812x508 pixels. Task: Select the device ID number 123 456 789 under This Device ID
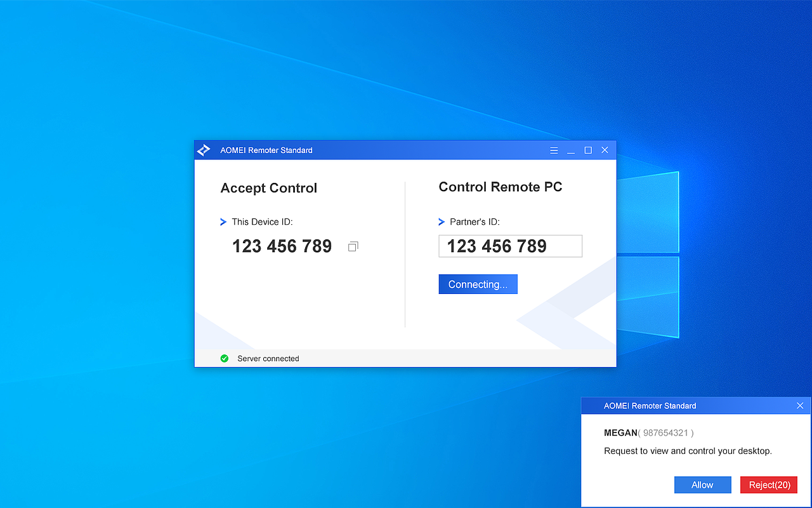point(282,246)
